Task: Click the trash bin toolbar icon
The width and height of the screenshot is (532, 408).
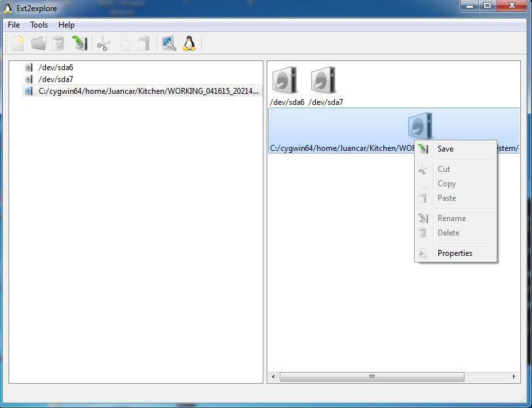Action: click(x=58, y=43)
